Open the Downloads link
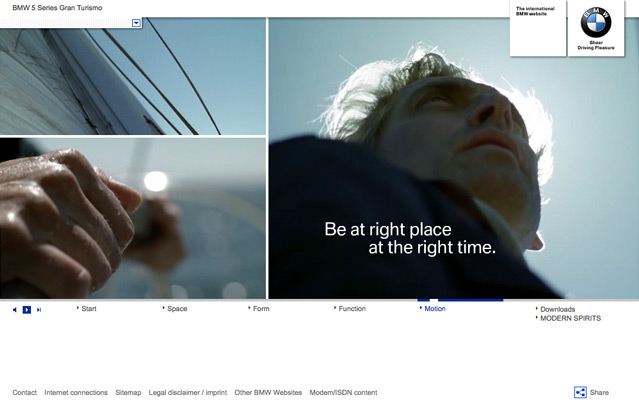 (557, 309)
